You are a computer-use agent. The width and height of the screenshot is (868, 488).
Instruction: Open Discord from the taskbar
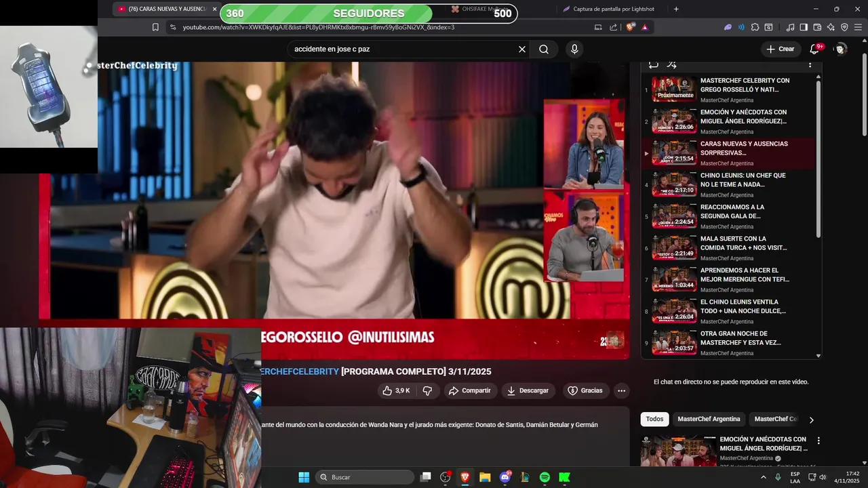click(x=505, y=477)
